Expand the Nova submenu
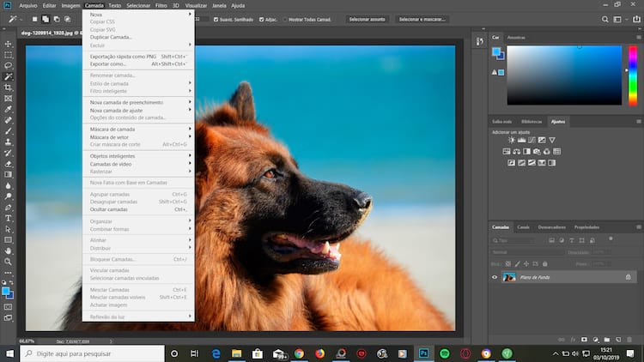644x362 pixels. pyautogui.click(x=138, y=15)
